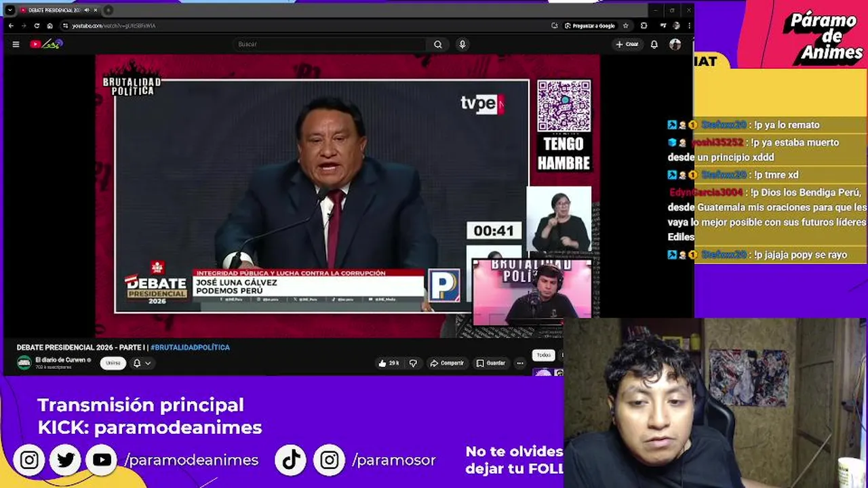Viewport: 868px width, 488px height.
Task: Reload the YouTube page
Action: (x=37, y=26)
